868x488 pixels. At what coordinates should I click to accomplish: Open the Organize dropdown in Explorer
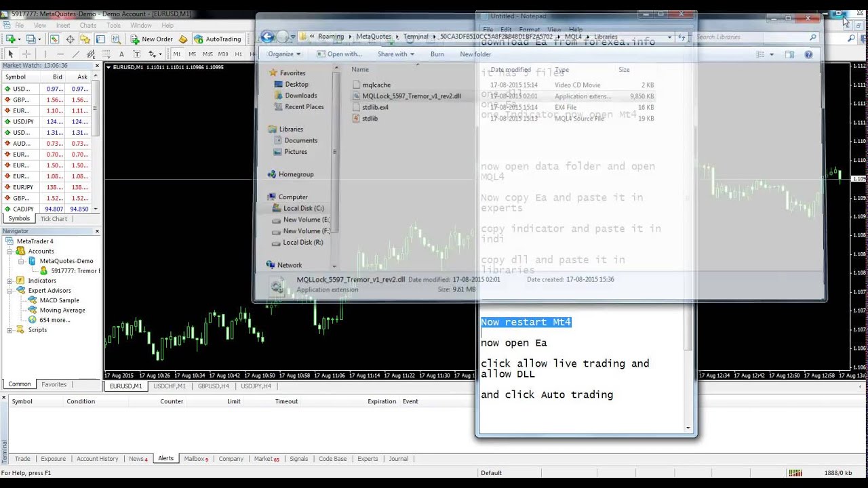point(284,54)
